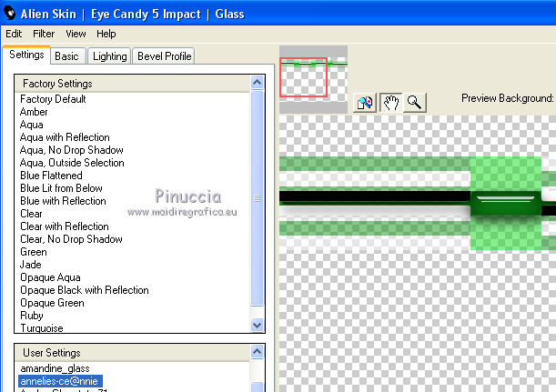Select Clear, No Drop Shadow preset
The height and width of the screenshot is (392, 556).
coord(71,239)
